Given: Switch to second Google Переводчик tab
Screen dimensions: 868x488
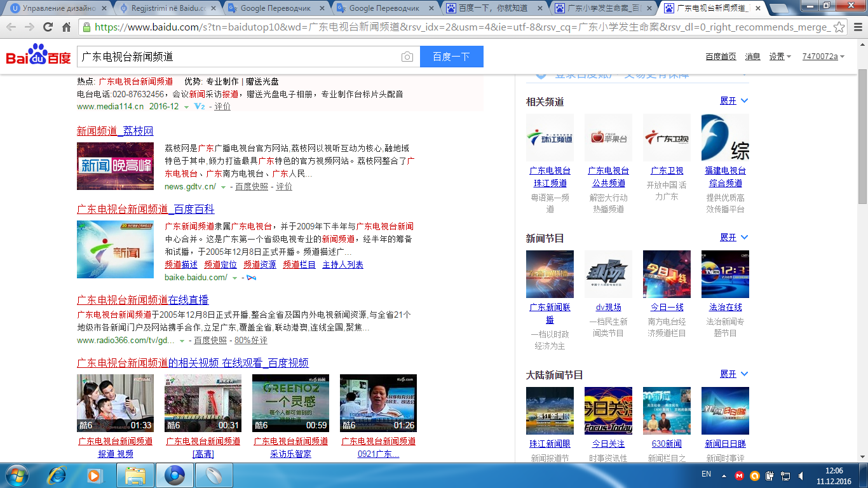Looking at the screenshot, I should tap(385, 8).
